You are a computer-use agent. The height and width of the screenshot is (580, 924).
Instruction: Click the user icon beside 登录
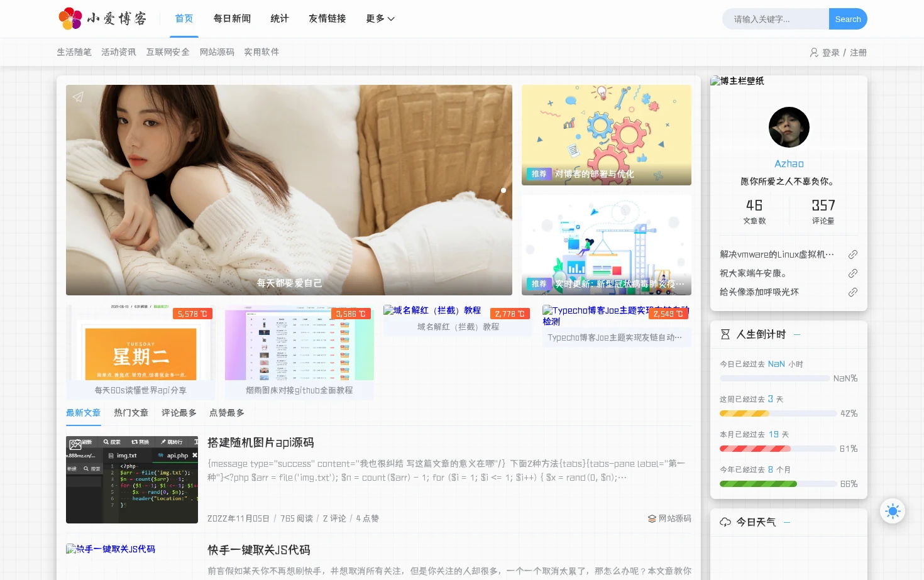pyautogui.click(x=814, y=53)
